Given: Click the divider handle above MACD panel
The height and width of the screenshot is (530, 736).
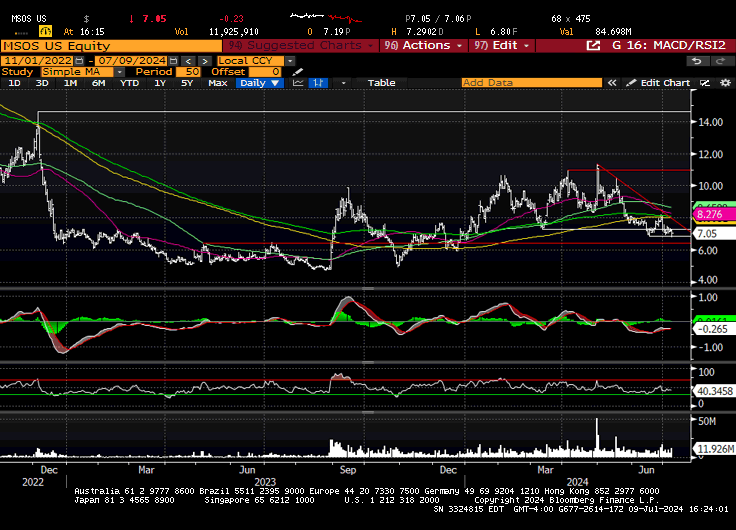Looking at the screenshot, I should coord(368,289).
